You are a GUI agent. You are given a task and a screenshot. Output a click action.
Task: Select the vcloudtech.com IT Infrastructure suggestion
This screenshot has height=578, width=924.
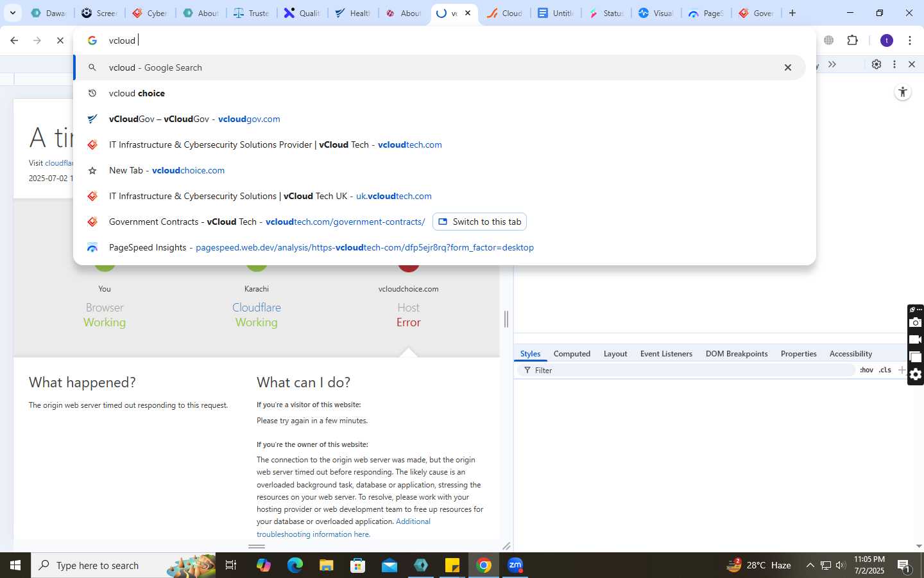(x=440, y=144)
